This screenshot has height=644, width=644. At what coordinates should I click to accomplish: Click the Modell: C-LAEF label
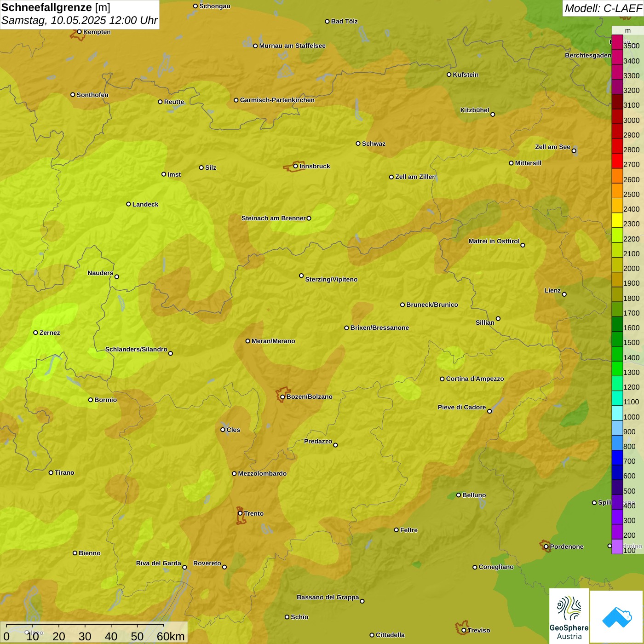tap(603, 8)
